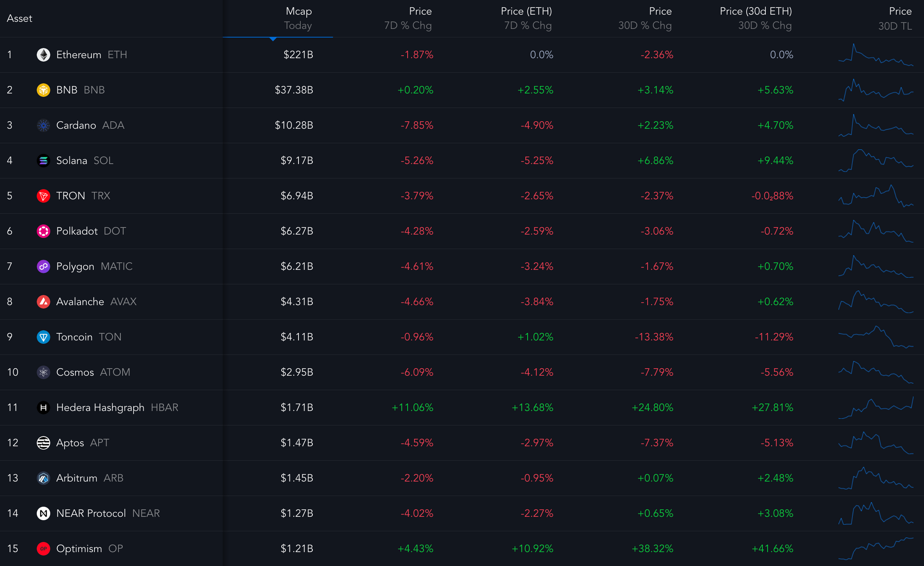
Task: Click the Aptos logo icon
Action: pos(43,443)
